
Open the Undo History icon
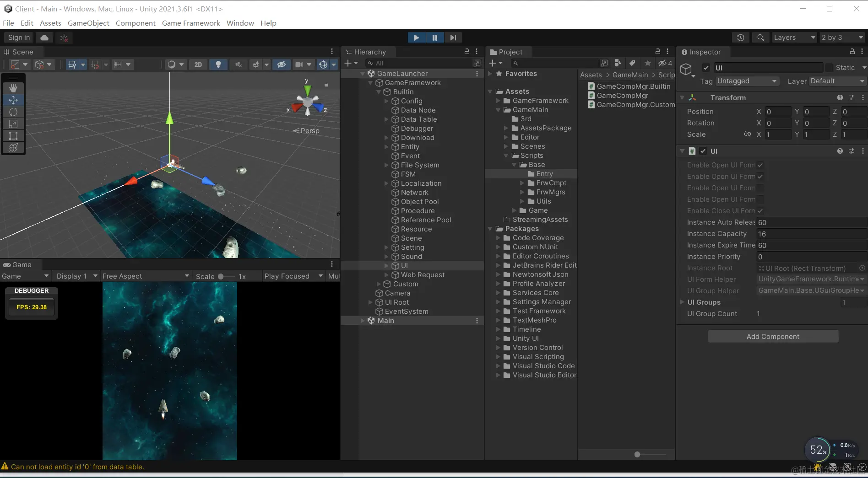[741, 38]
